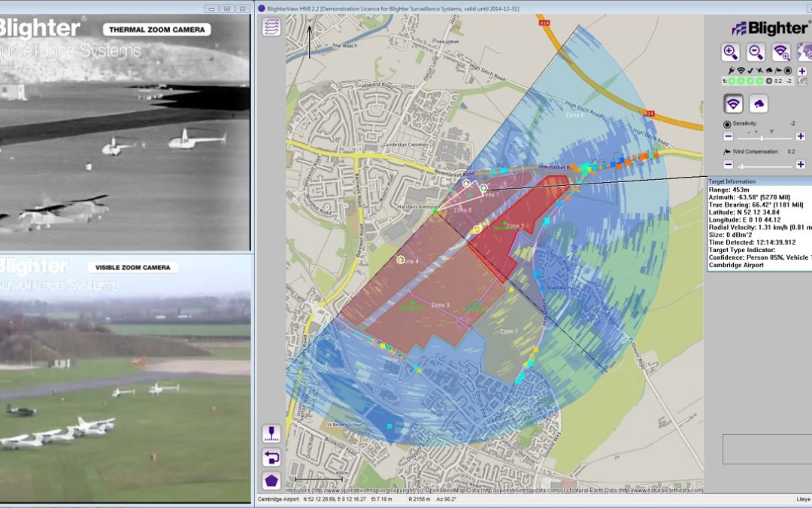Viewport: 812px width, 508px height.
Task: Click status bar coordinates N 52 12 28.69
Action: pos(335,499)
